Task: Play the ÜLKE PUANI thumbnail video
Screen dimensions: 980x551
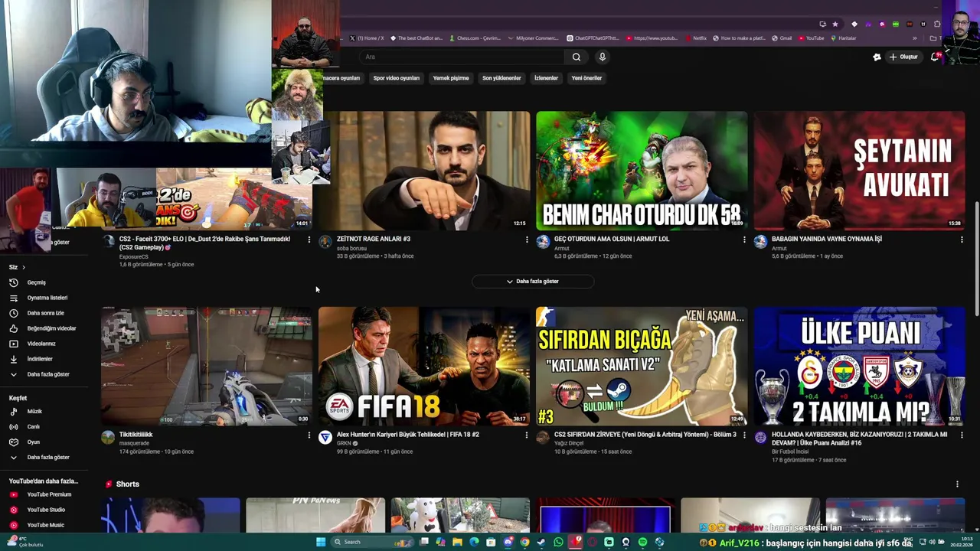Action: [859, 366]
